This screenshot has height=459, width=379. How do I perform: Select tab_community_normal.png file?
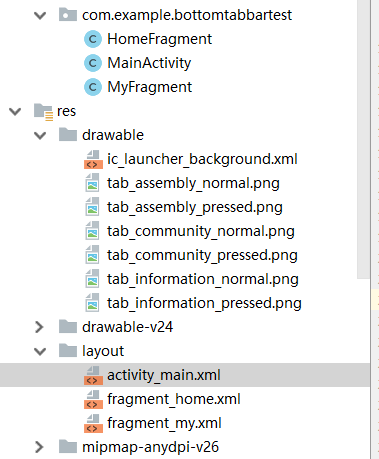[x=201, y=232]
